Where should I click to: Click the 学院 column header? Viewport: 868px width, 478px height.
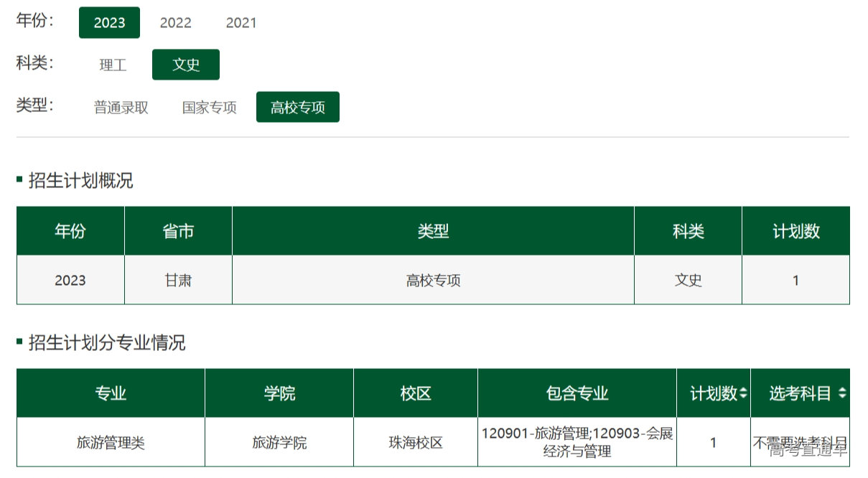tap(279, 393)
